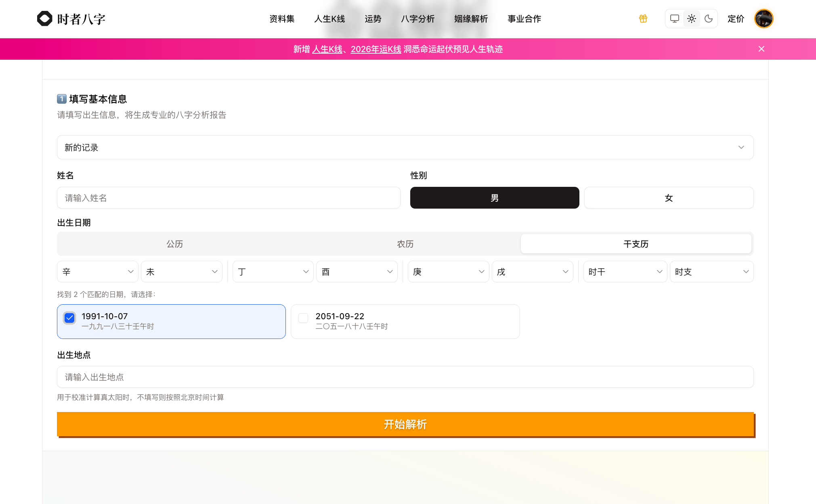Open the gift rewards icon
Viewport: 816px width, 504px height.
click(x=643, y=19)
